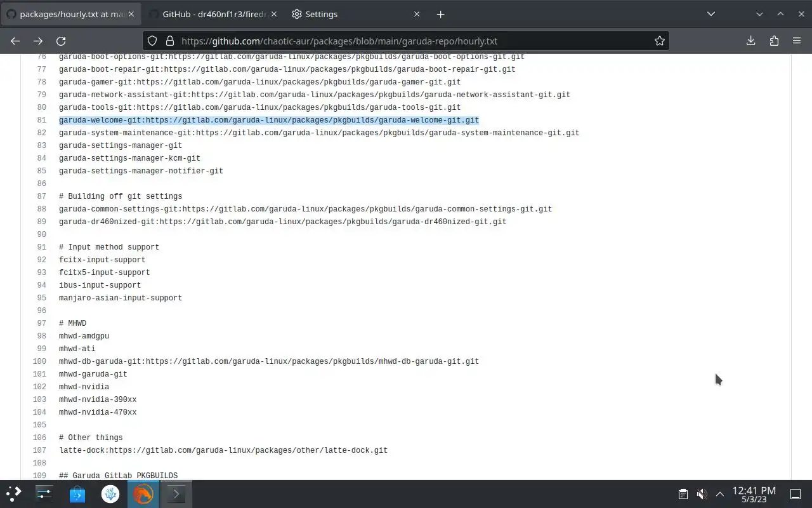Select mhwd-nvidia-390xx line
812x508 pixels.
click(98, 399)
